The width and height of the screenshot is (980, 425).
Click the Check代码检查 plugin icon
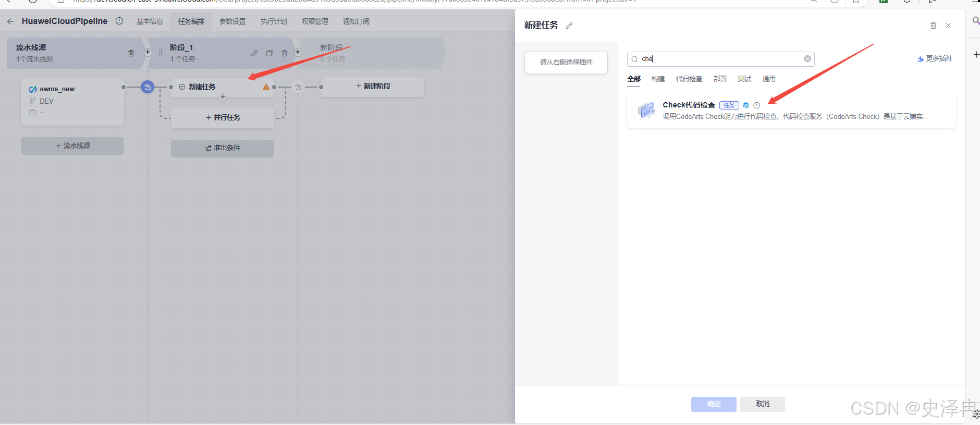(646, 110)
